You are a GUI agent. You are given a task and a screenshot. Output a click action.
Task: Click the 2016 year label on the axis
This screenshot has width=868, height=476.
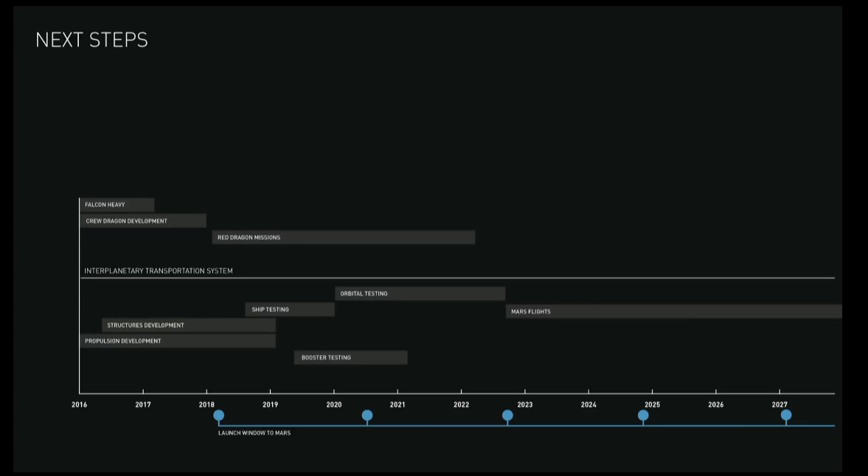(80, 405)
